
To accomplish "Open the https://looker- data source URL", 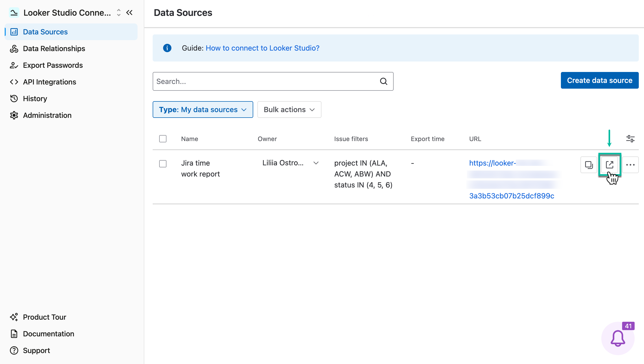I will 512,179.
